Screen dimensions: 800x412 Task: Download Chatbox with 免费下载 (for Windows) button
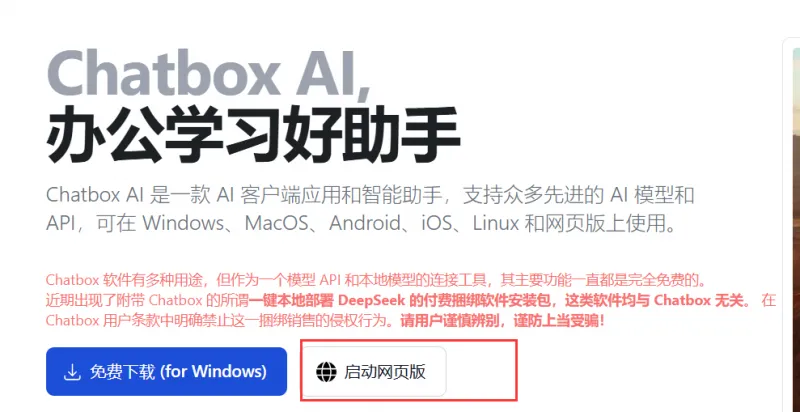tap(166, 372)
